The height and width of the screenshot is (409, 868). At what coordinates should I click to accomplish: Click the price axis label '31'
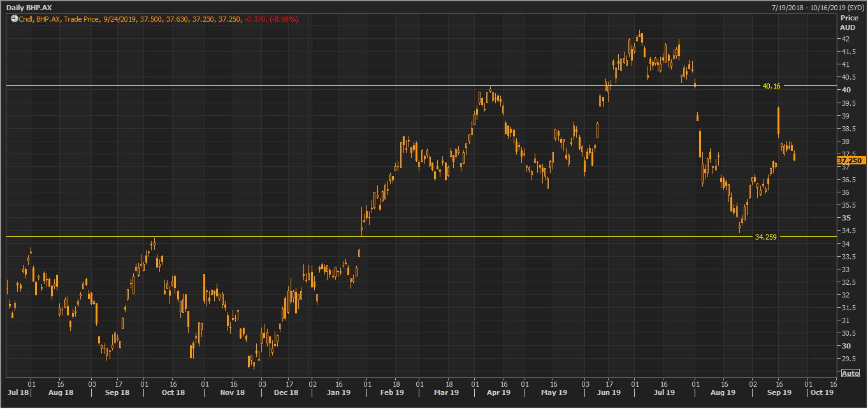845,320
